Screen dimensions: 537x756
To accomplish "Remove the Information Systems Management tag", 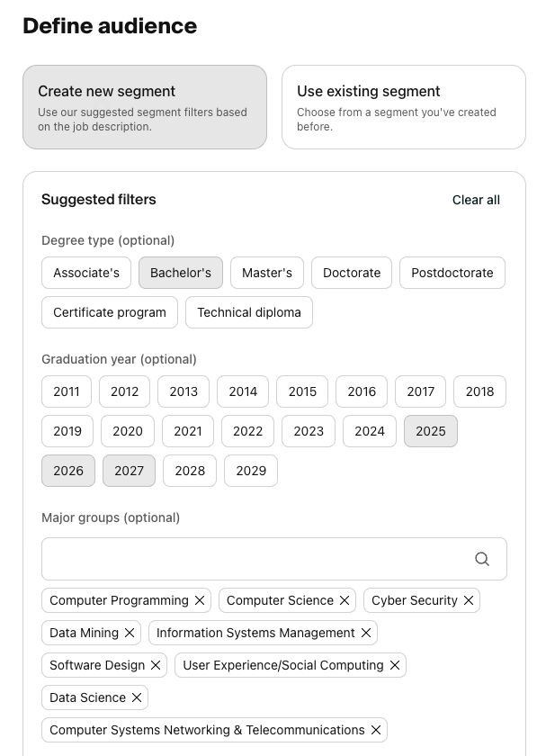I will tap(366, 633).
